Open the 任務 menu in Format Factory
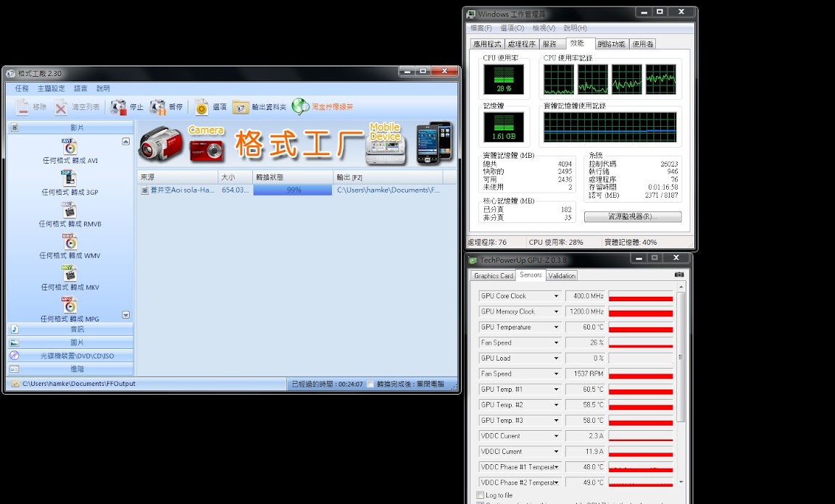 pyautogui.click(x=22, y=88)
